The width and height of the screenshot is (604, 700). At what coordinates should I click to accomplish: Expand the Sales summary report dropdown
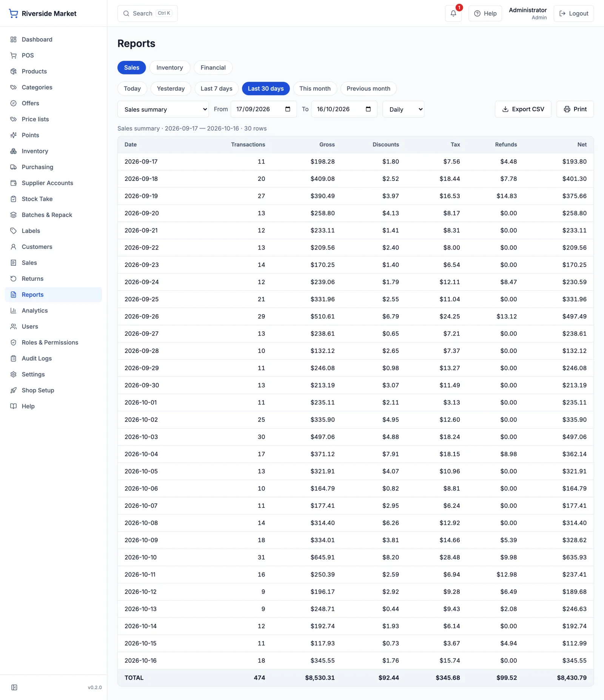[x=163, y=109]
